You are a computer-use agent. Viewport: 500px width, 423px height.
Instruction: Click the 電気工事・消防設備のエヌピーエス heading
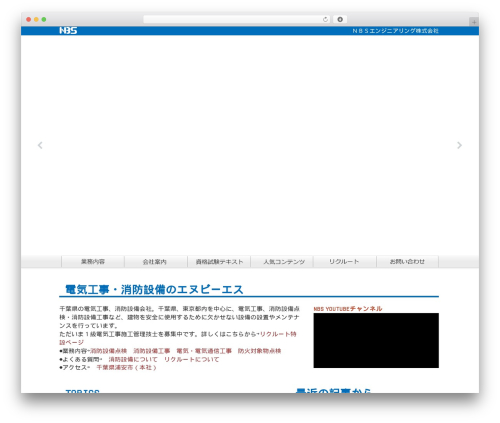154,289
